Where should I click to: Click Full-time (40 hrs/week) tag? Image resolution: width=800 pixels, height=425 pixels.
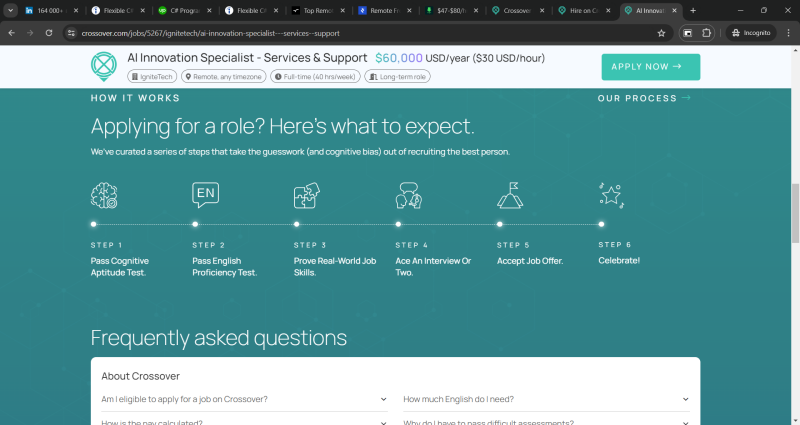(315, 77)
